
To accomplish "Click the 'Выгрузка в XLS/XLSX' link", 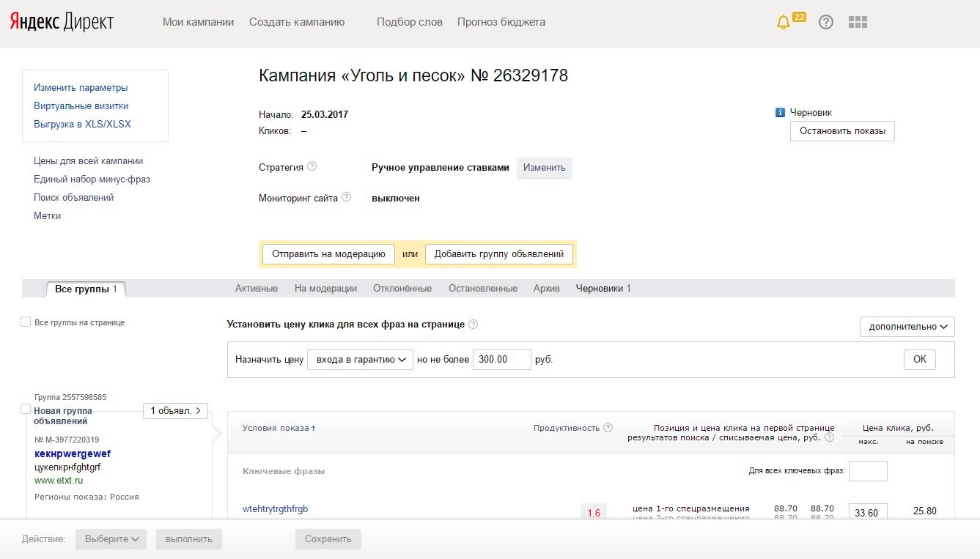I will [82, 124].
